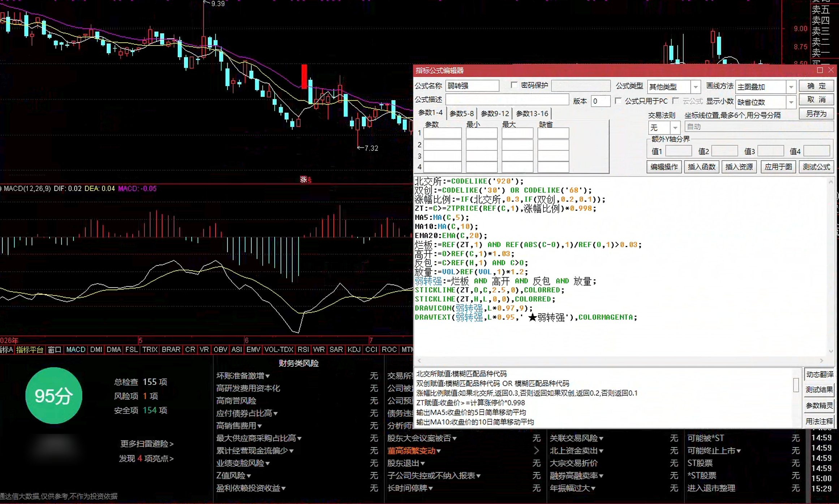Click the 测试公式 button

pos(816,167)
